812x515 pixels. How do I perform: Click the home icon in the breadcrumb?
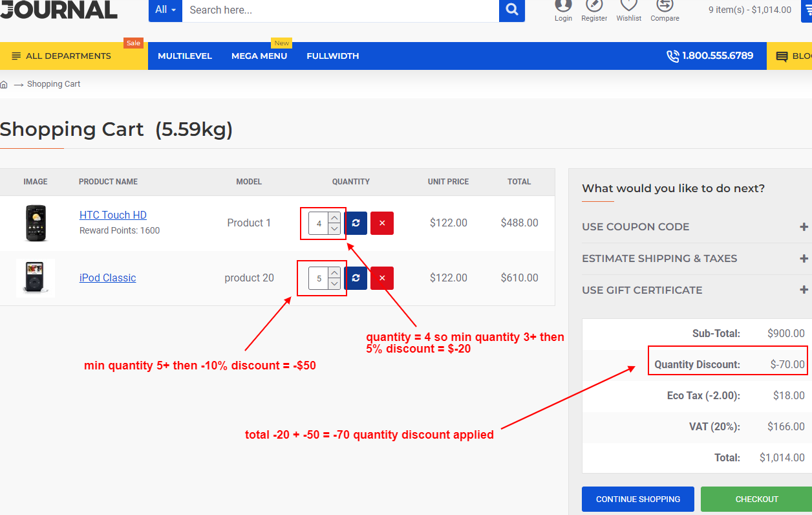point(4,83)
